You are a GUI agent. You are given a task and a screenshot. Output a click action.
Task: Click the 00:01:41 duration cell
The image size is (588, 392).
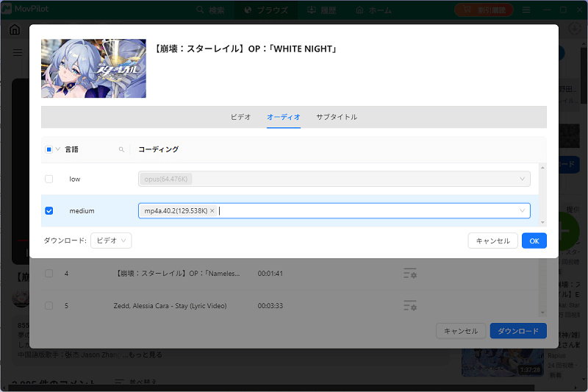[270, 274]
